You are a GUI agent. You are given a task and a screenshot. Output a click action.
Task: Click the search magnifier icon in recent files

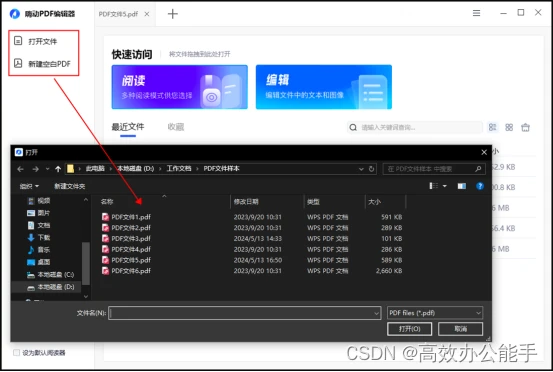click(x=353, y=127)
